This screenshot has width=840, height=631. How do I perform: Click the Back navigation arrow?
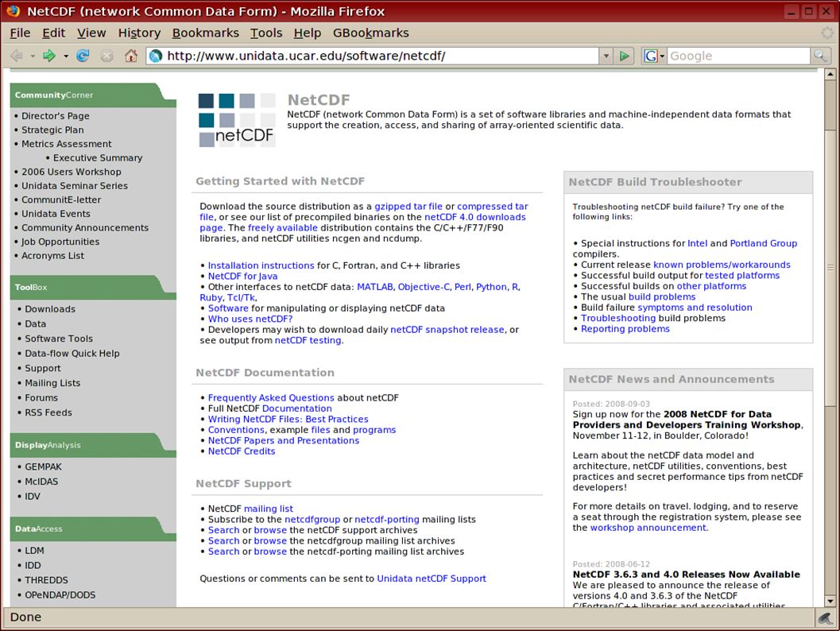coord(17,55)
